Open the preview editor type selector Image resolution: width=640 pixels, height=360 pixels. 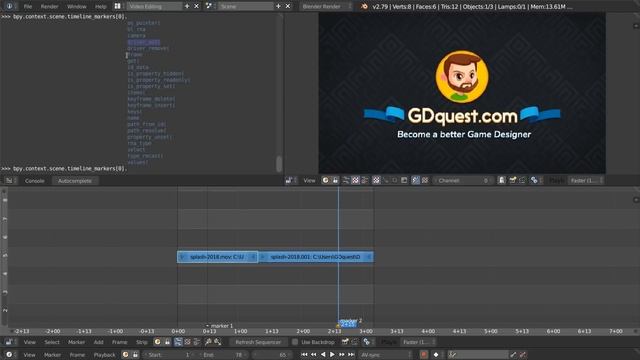290,180
